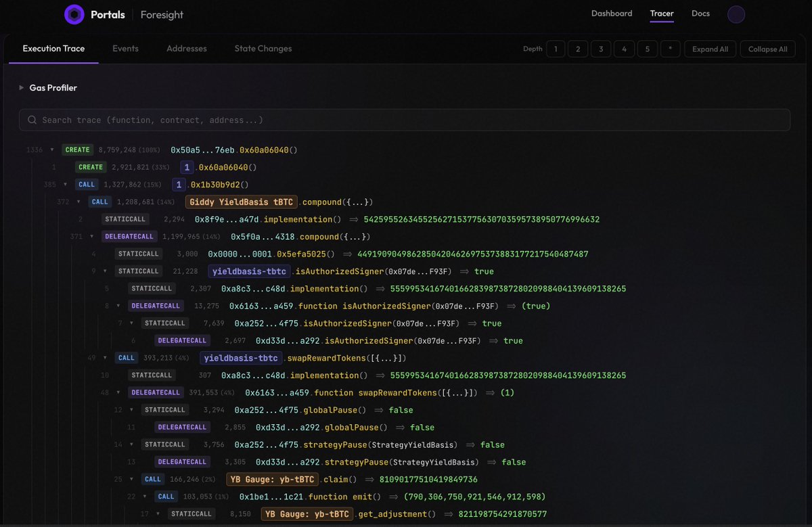
Task: Collapse the Giddy YieldBasis tBTC compound call
Action: click(79, 202)
